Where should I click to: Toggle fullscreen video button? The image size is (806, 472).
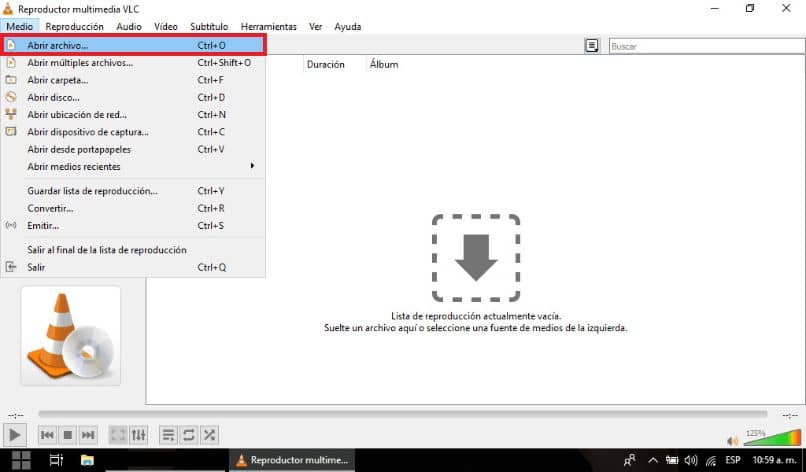[x=118, y=435]
